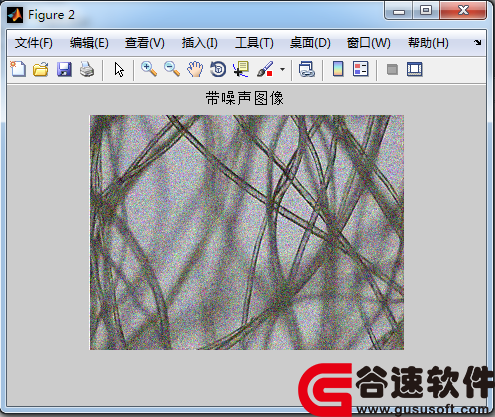Maximize the Figure 2 window
The image size is (495, 417).
[426, 11]
